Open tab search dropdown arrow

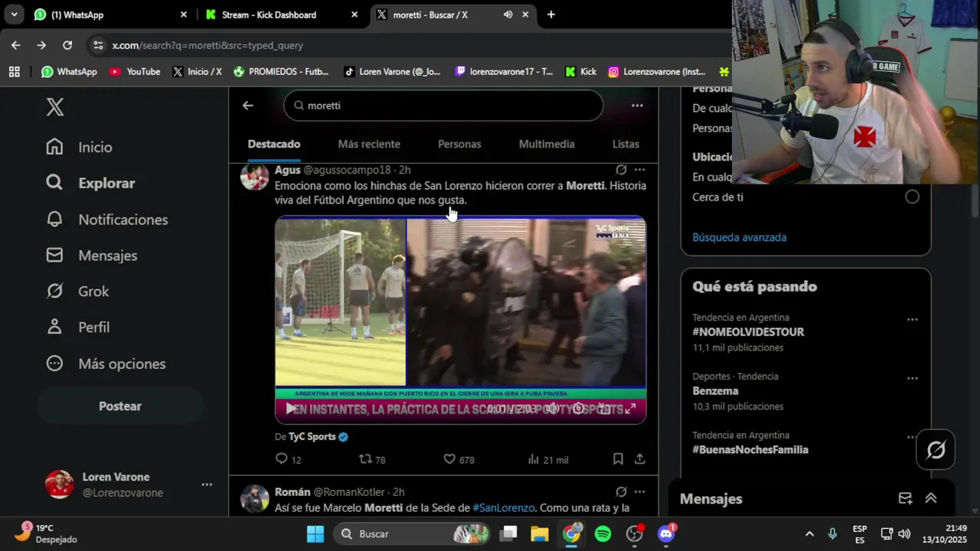click(14, 15)
